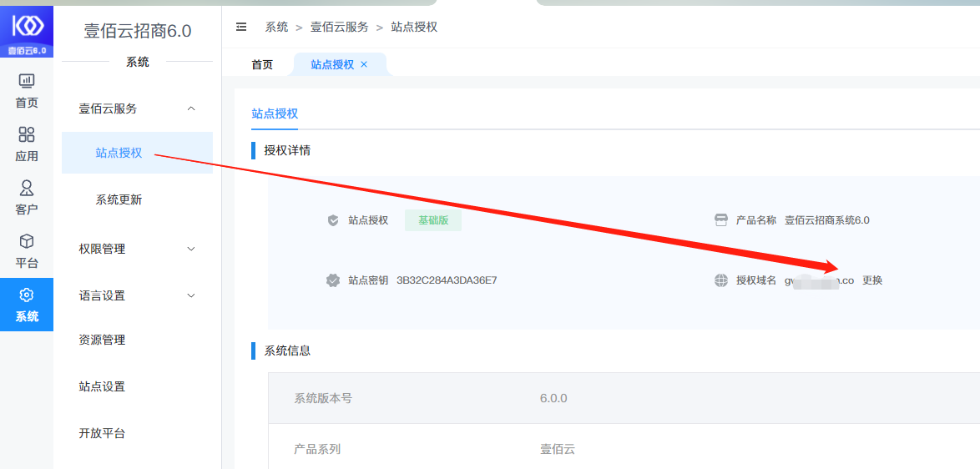Open the 首页 sidebar icon
Image resolution: width=980 pixels, height=469 pixels.
pyautogui.click(x=27, y=81)
